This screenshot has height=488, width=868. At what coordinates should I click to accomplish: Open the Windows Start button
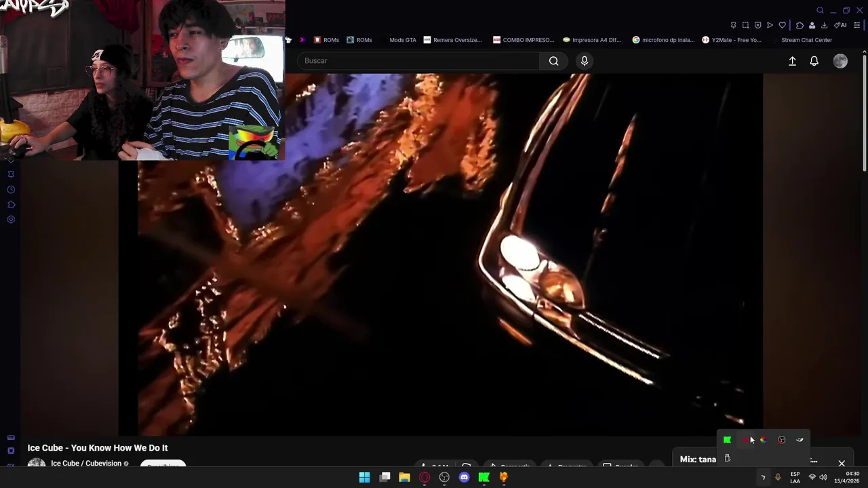click(x=364, y=477)
